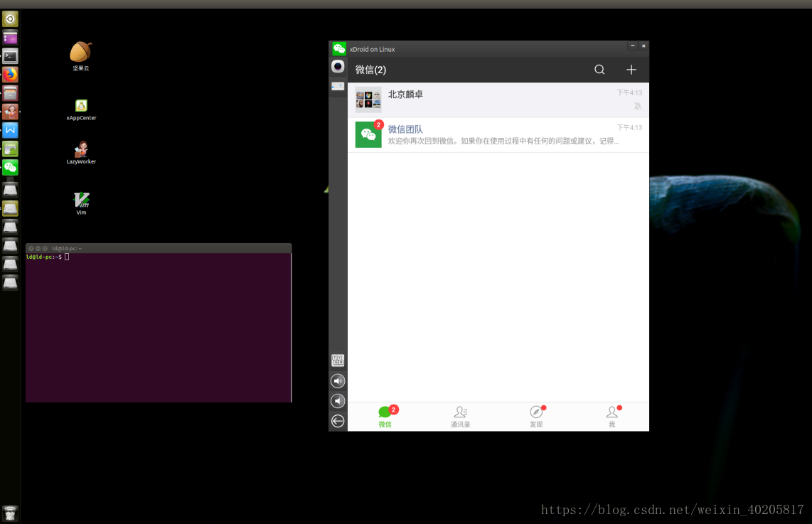The image size is (812, 524).
Task: Open the camera icon in xDroid sidebar
Action: coord(338,66)
